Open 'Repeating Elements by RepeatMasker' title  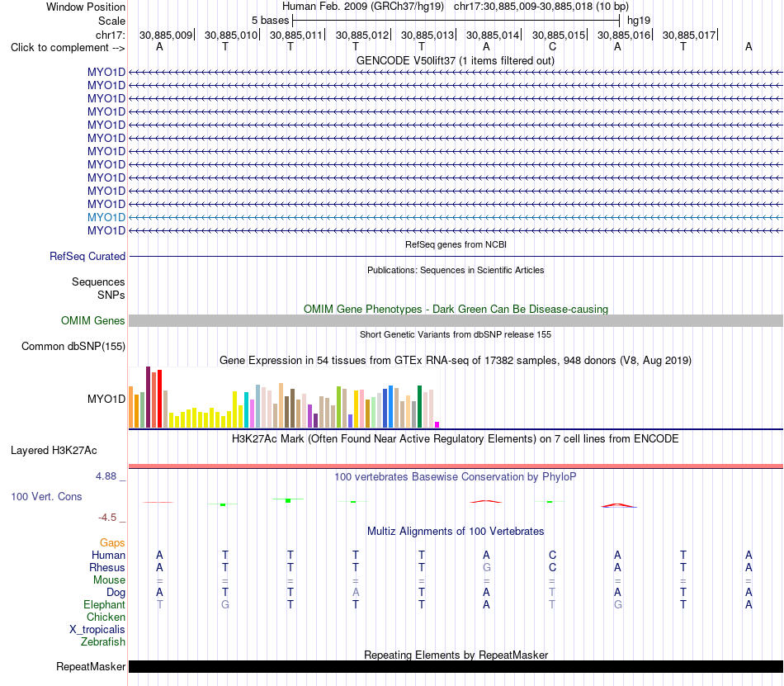pos(456,655)
